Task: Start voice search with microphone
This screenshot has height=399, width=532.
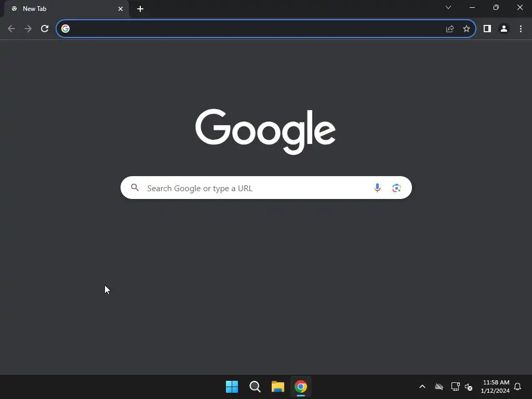Action: click(377, 188)
